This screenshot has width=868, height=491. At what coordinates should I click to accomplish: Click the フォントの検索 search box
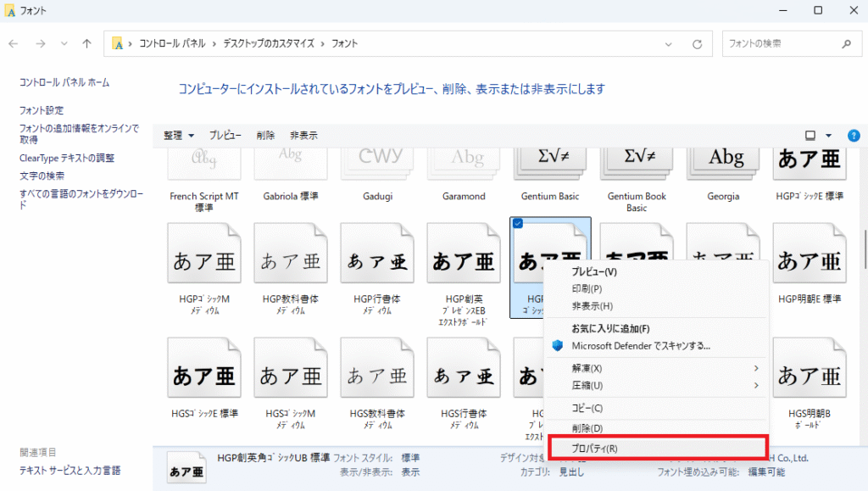point(780,43)
